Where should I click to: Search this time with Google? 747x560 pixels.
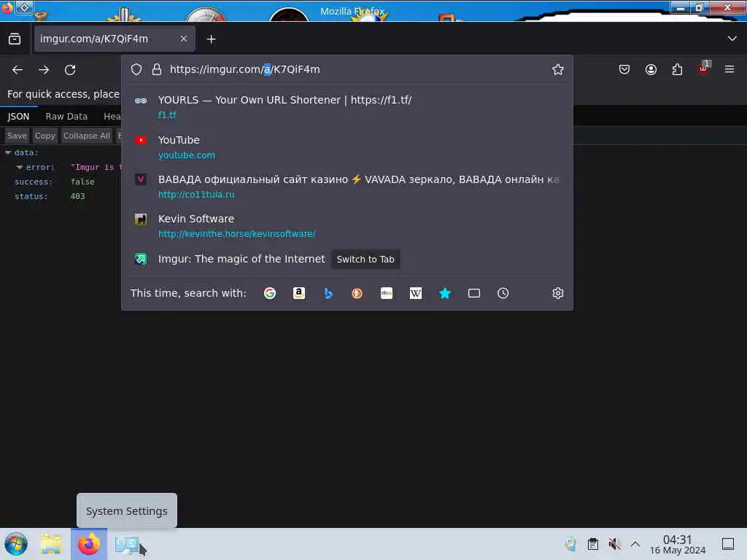pyautogui.click(x=270, y=293)
